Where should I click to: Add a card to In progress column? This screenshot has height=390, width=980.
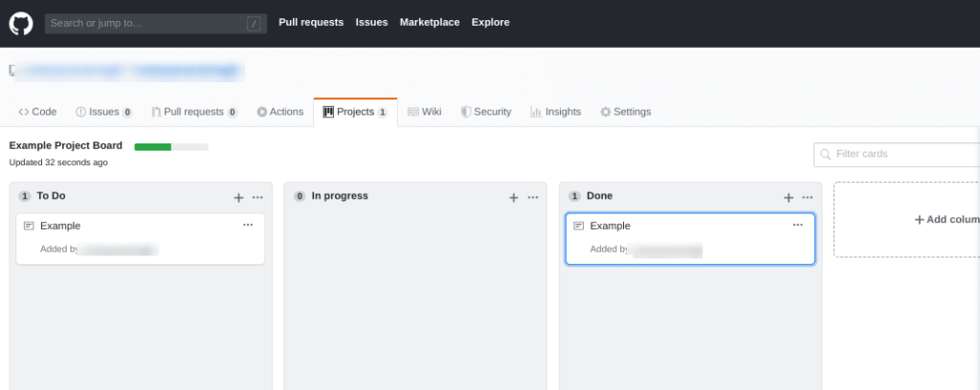pyautogui.click(x=513, y=197)
